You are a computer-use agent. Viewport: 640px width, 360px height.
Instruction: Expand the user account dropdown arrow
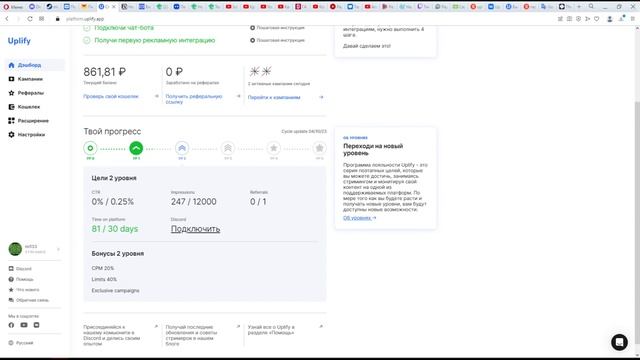[58, 249]
